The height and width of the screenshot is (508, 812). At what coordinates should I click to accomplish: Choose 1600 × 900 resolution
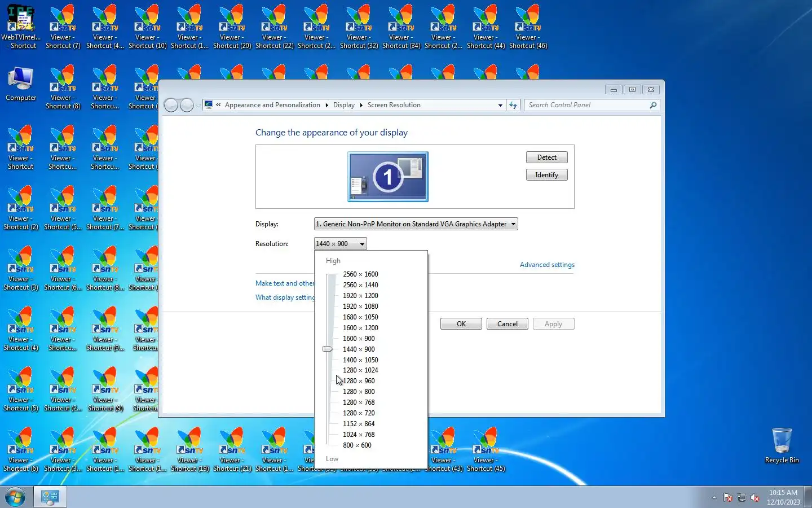359,339
